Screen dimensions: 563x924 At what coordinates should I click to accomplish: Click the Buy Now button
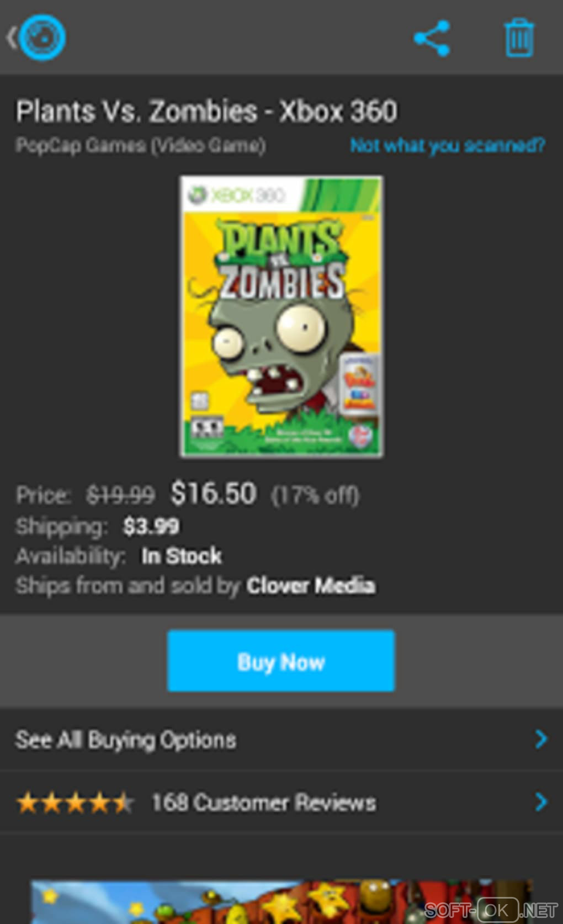[x=281, y=661]
